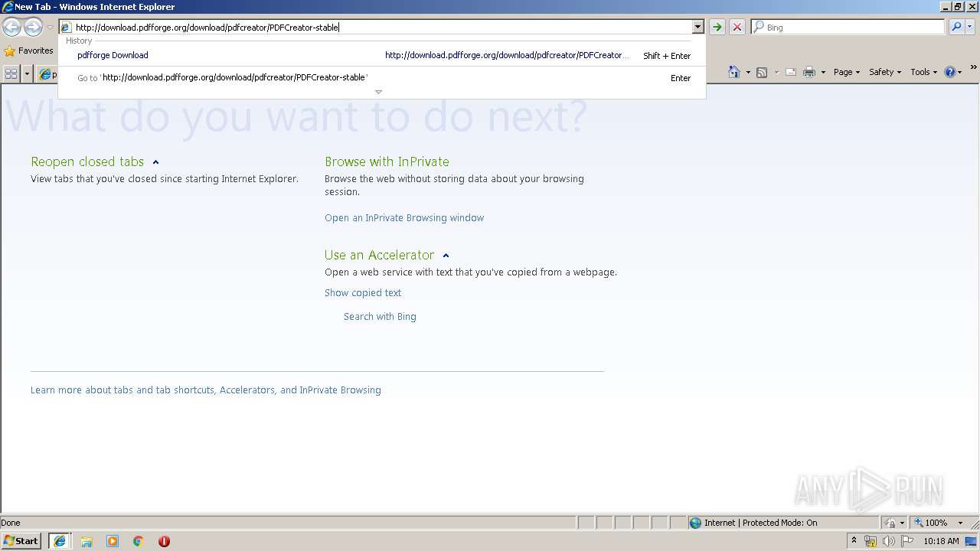Click the 10:18 AM system clock
Viewport: 980px width, 551px height.
click(941, 541)
